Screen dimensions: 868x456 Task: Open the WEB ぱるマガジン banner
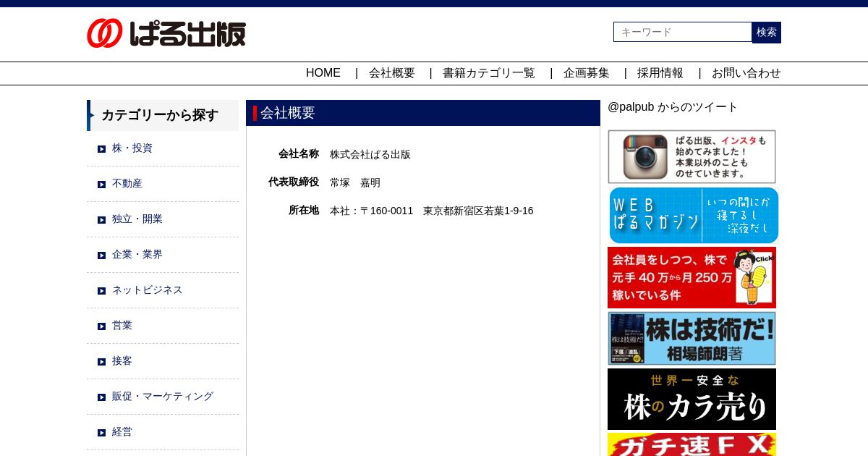[x=694, y=215]
